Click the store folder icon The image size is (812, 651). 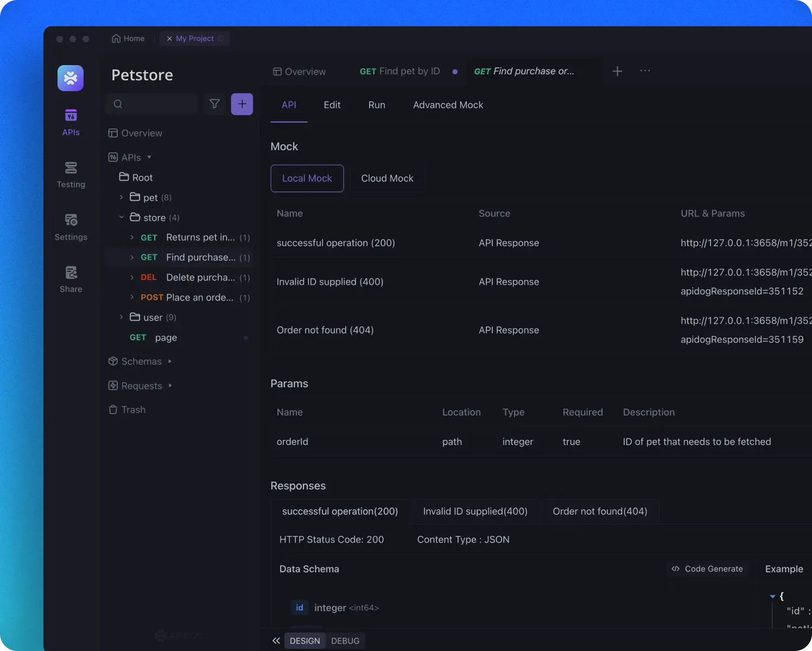[x=135, y=217]
